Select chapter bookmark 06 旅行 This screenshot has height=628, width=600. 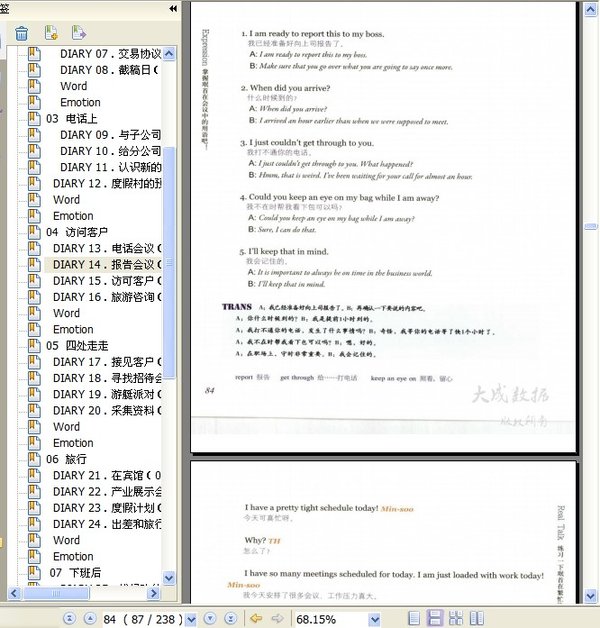66,459
